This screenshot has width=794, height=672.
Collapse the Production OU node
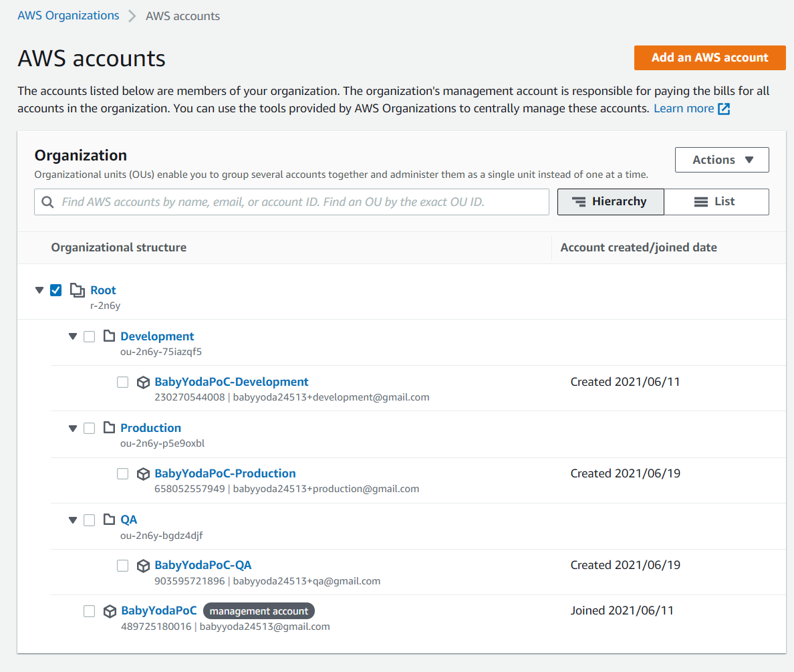(x=73, y=428)
